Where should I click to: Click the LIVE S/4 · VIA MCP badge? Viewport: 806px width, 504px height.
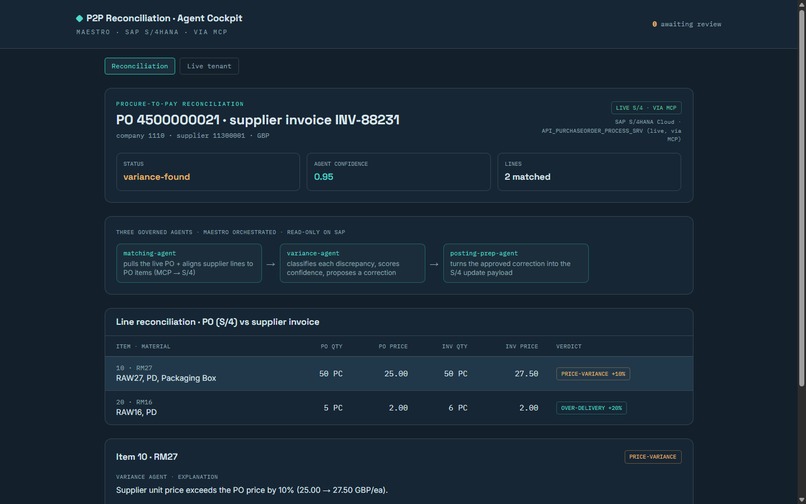click(x=646, y=108)
